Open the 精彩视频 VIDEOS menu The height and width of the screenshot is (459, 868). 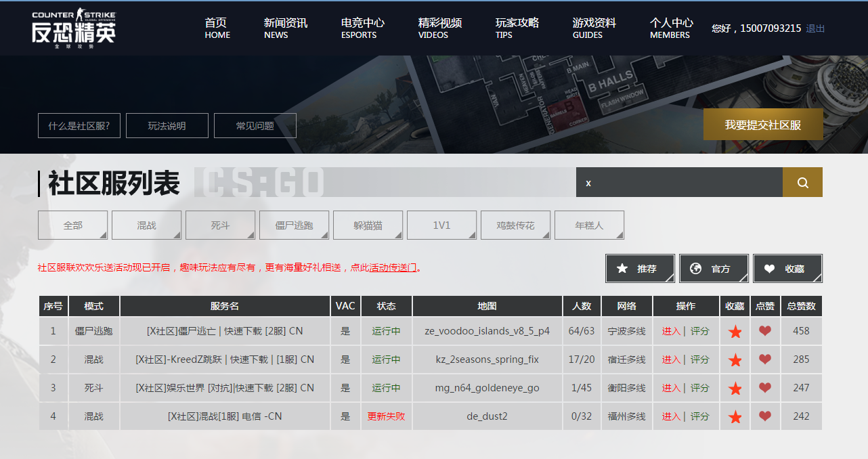coord(439,28)
